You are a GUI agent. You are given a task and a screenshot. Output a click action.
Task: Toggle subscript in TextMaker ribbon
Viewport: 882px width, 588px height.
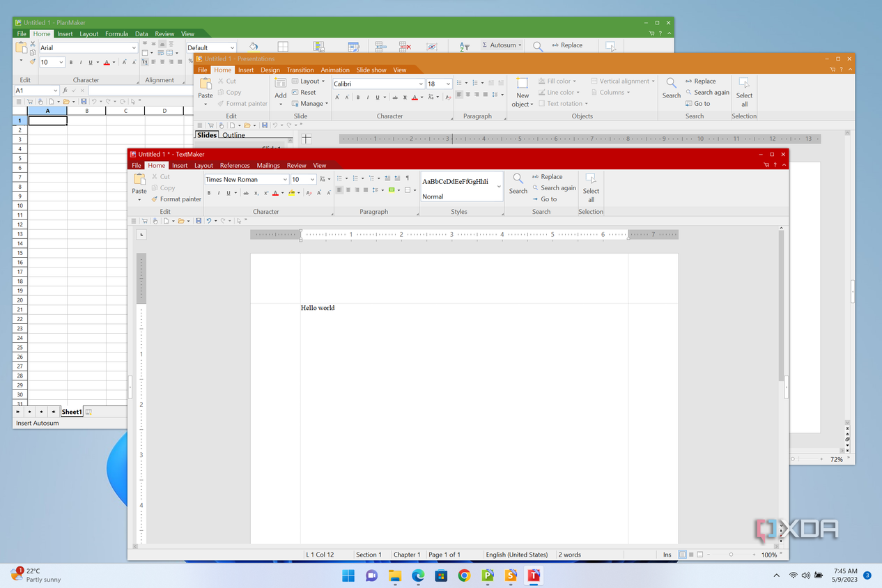tap(256, 193)
